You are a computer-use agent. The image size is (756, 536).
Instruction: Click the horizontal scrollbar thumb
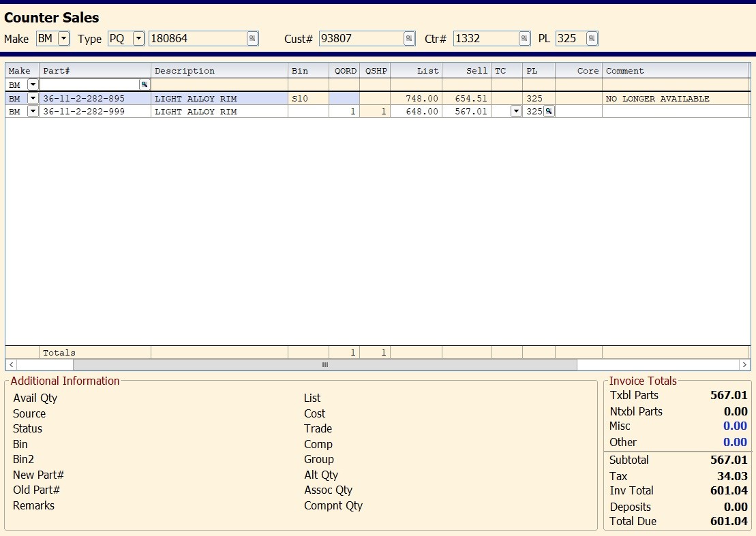pyautogui.click(x=325, y=364)
